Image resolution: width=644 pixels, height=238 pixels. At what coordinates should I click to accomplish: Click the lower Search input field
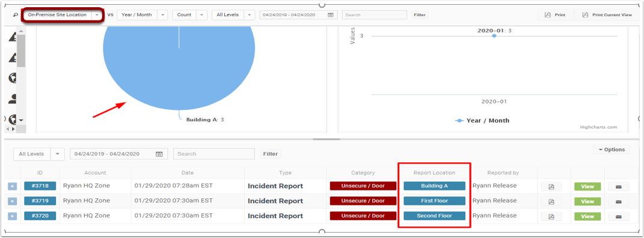[x=214, y=154]
